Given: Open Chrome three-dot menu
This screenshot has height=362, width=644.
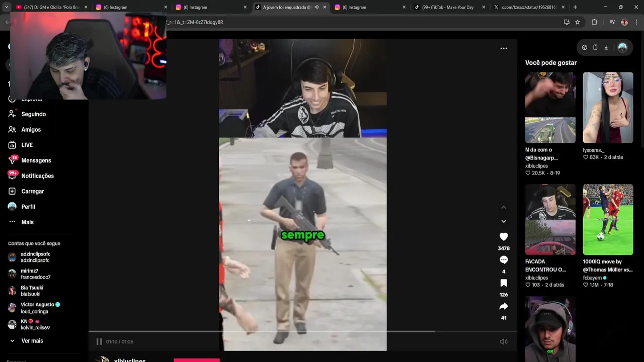Looking at the screenshot, I should [x=636, y=22].
